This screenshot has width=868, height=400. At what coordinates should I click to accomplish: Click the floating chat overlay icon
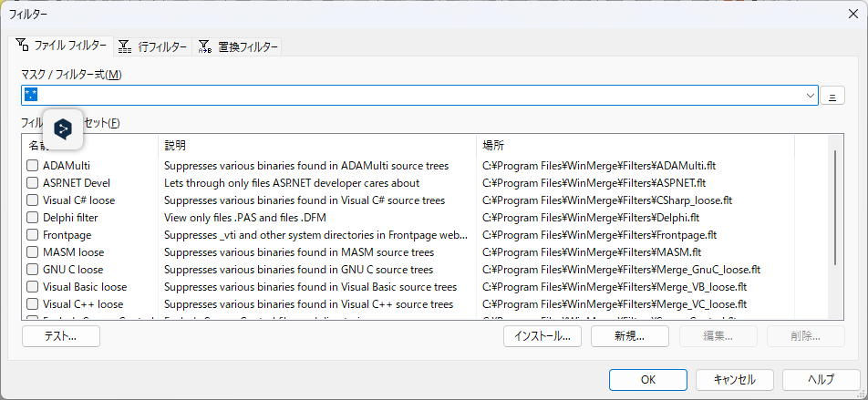pyautogui.click(x=63, y=129)
